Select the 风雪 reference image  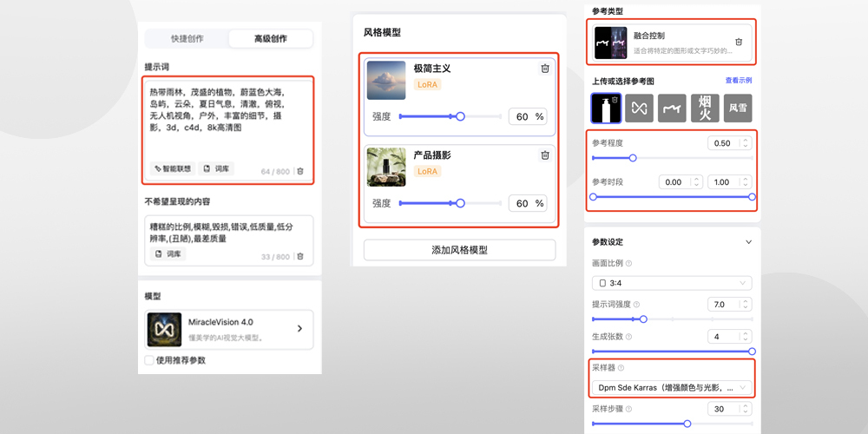tap(738, 108)
